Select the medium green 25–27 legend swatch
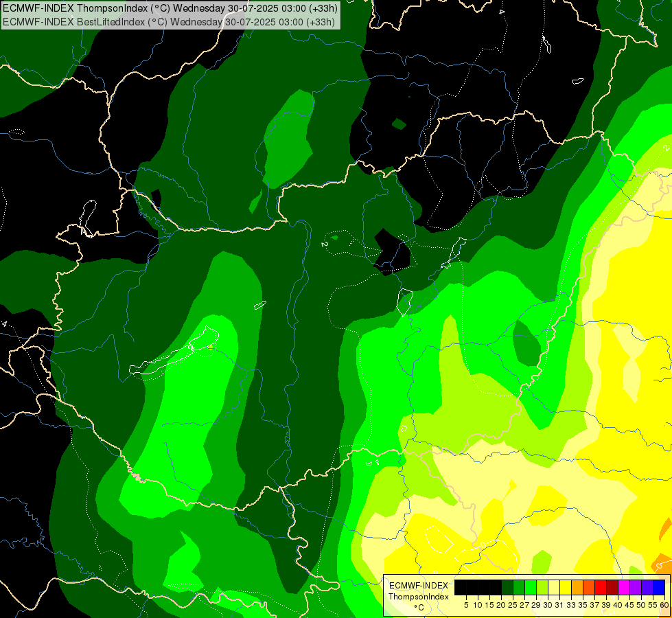 519,587
